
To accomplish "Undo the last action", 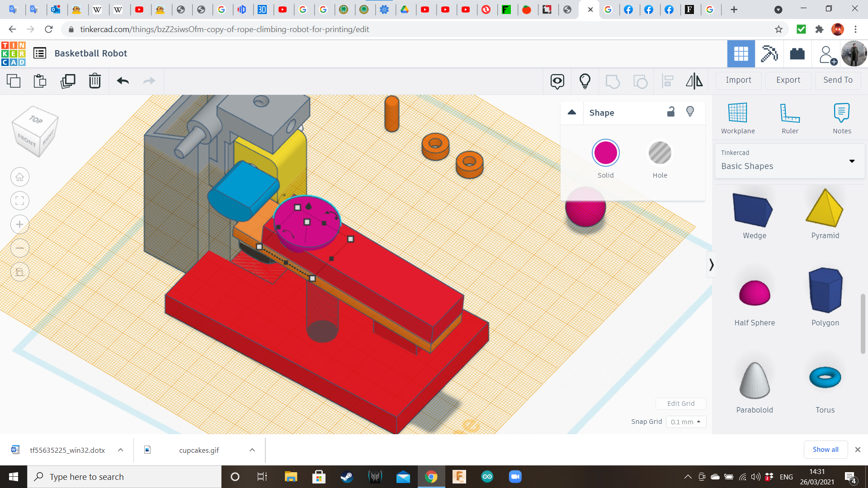I will [x=122, y=81].
